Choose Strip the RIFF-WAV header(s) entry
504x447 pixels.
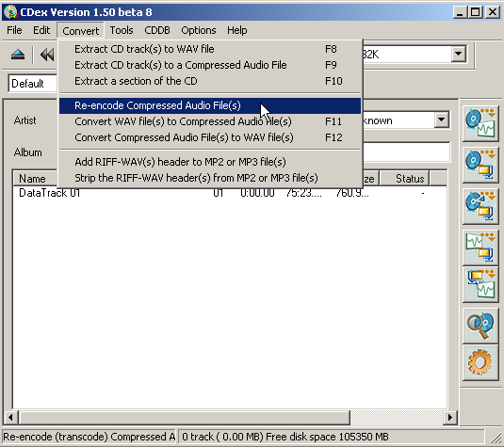pos(210,178)
